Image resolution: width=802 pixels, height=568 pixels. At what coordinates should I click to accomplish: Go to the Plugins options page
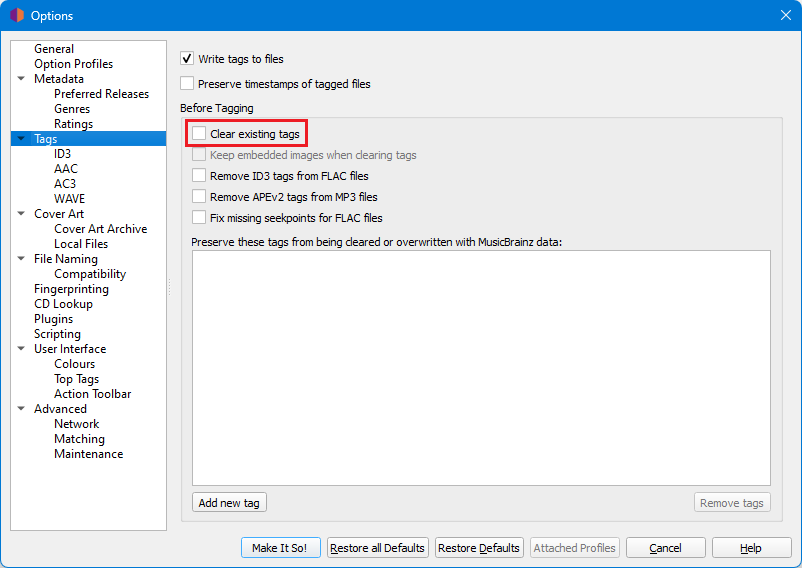point(53,319)
